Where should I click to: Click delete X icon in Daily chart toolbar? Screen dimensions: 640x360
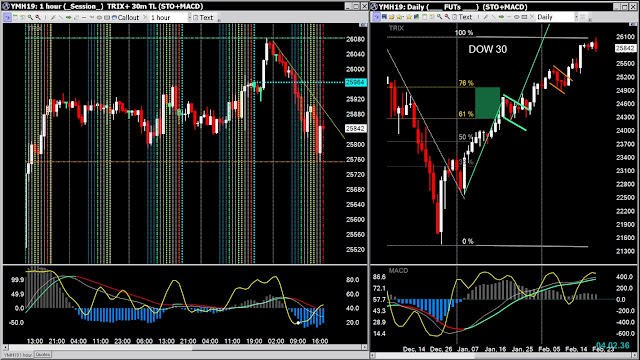coord(532,17)
